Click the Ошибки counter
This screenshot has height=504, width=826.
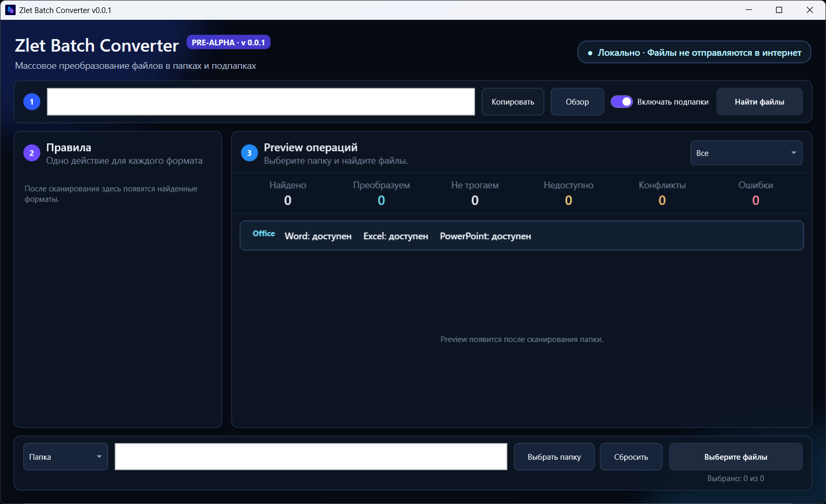click(x=756, y=193)
